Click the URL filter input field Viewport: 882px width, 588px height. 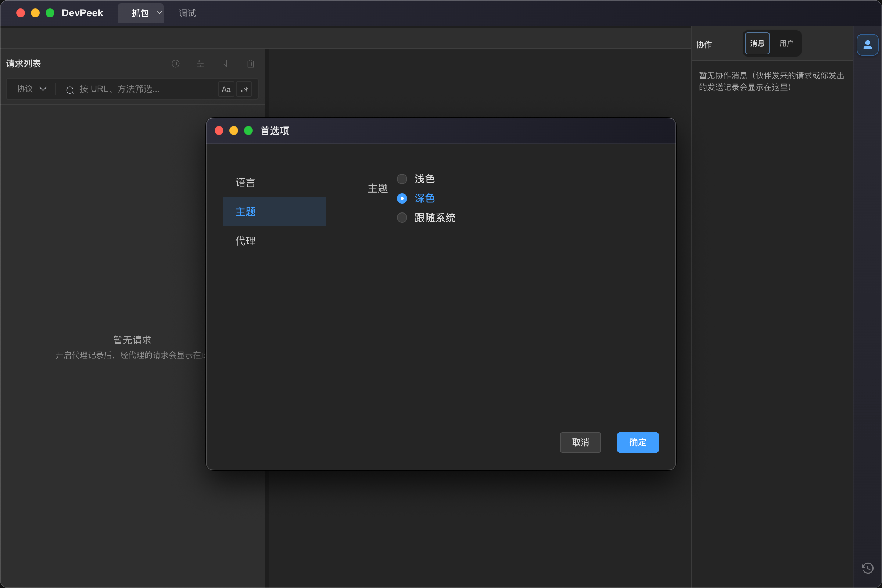(146, 89)
